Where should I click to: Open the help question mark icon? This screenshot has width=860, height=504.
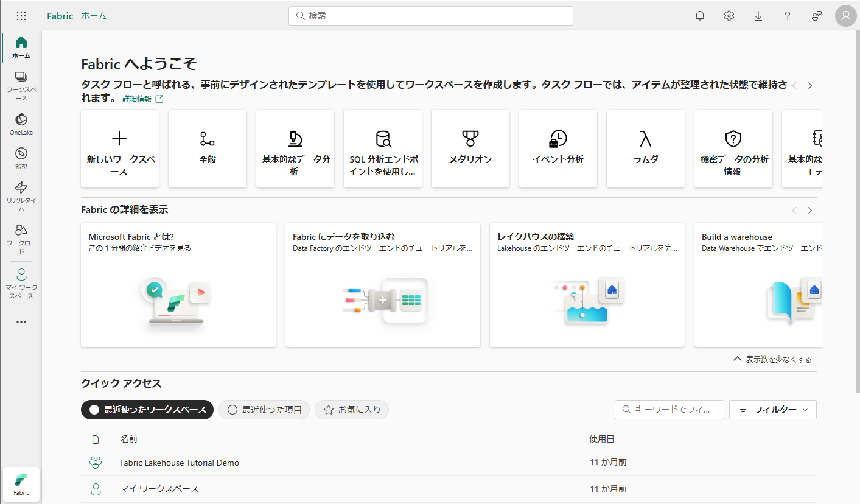tap(788, 16)
